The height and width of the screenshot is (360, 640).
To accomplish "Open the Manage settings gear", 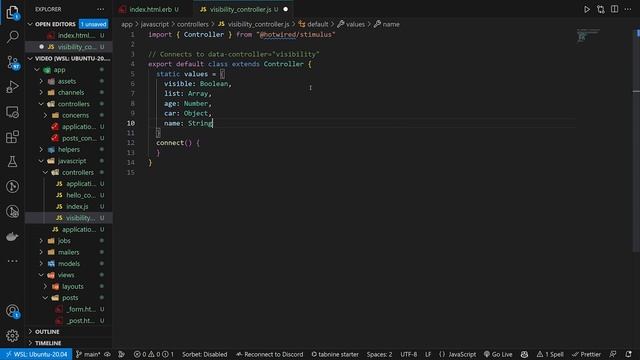I will point(12,336).
